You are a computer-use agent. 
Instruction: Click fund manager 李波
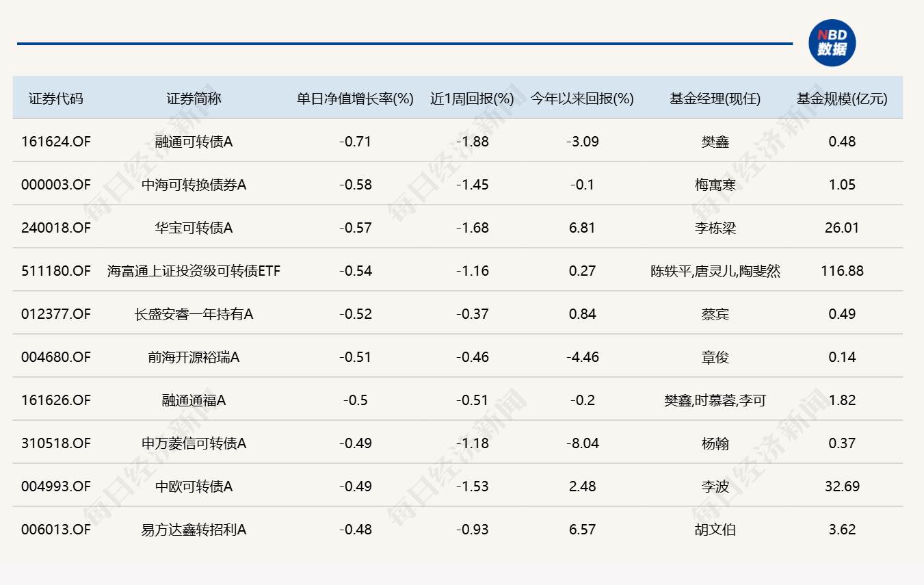point(715,486)
